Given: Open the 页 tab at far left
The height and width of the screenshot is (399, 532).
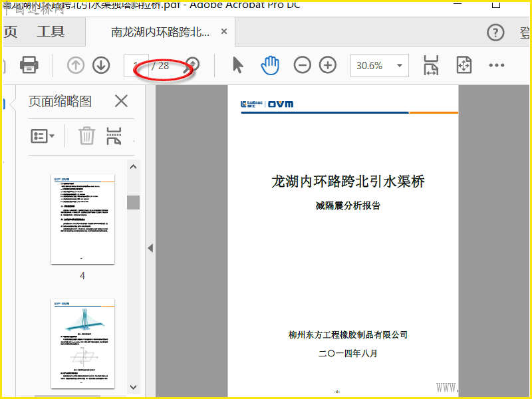Looking at the screenshot, I should [x=10, y=31].
